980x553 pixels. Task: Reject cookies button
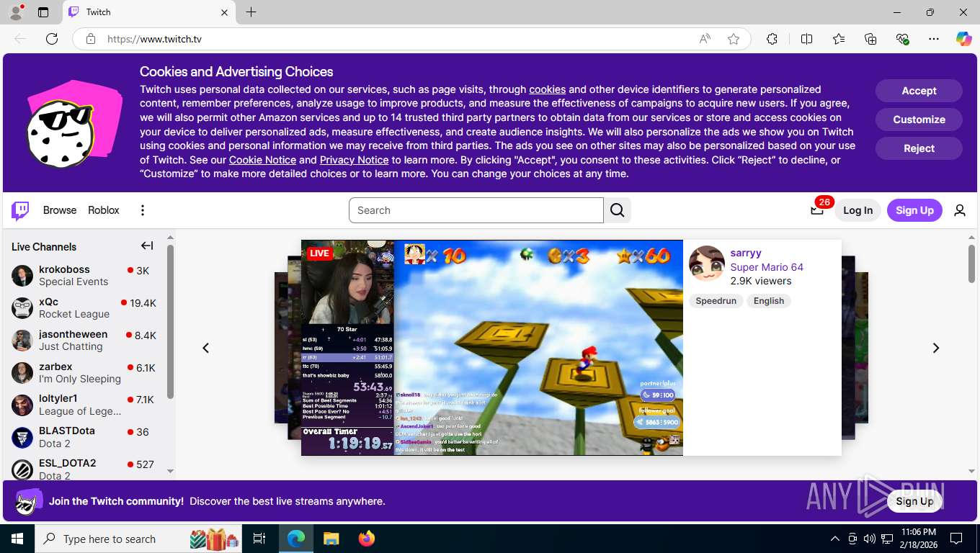(x=919, y=148)
